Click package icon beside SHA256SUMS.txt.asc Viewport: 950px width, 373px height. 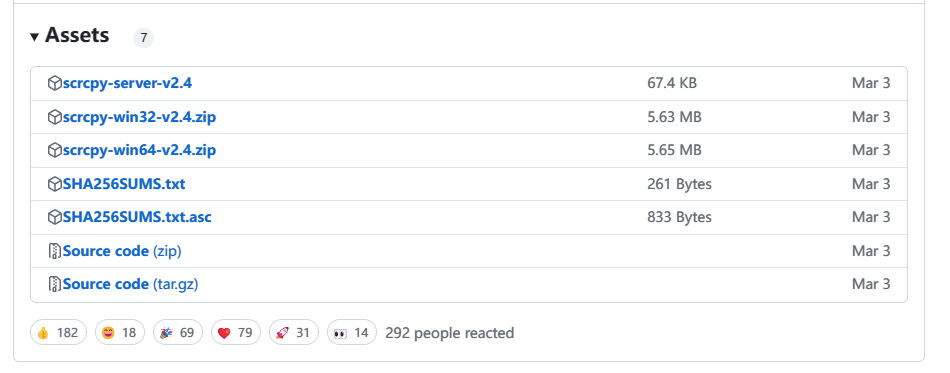click(x=55, y=217)
